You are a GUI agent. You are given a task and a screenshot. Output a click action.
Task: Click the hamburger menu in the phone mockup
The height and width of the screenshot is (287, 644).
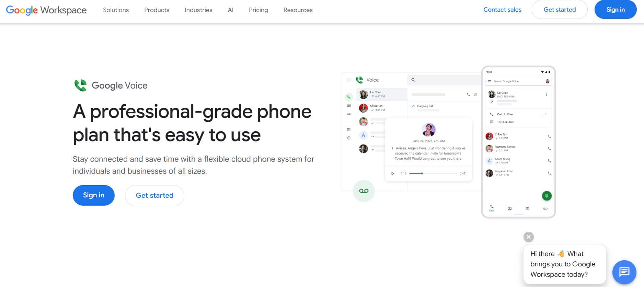(x=490, y=81)
